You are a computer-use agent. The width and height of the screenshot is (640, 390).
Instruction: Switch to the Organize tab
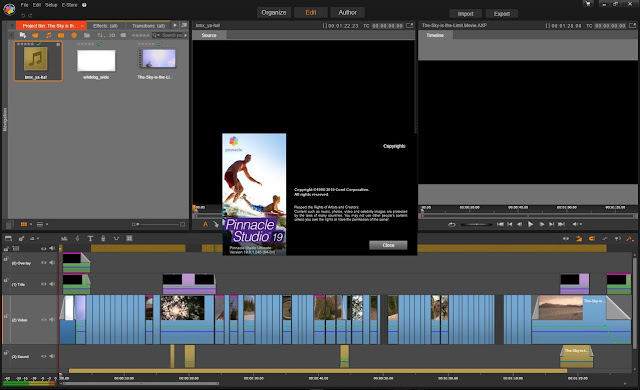click(x=274, y=13)
